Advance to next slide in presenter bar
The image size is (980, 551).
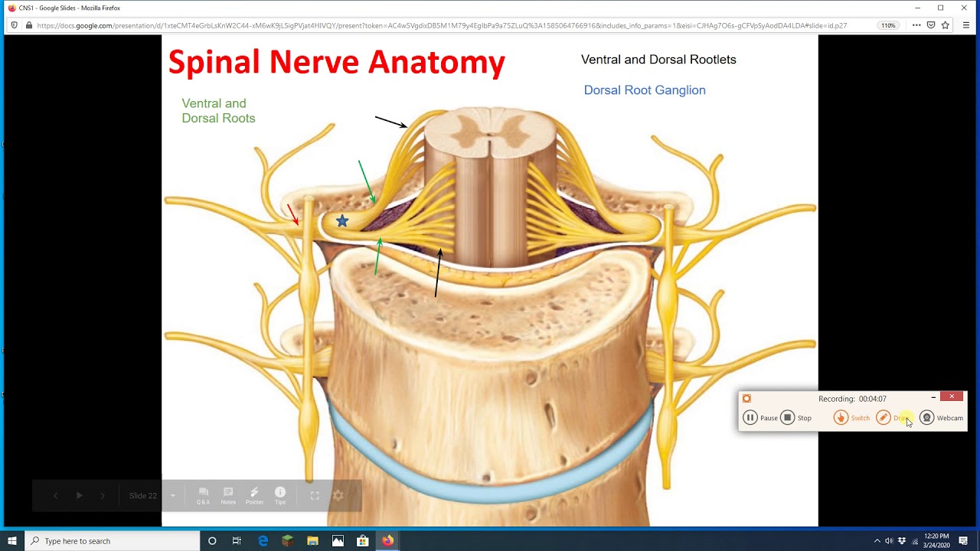(x=103, y=496)
